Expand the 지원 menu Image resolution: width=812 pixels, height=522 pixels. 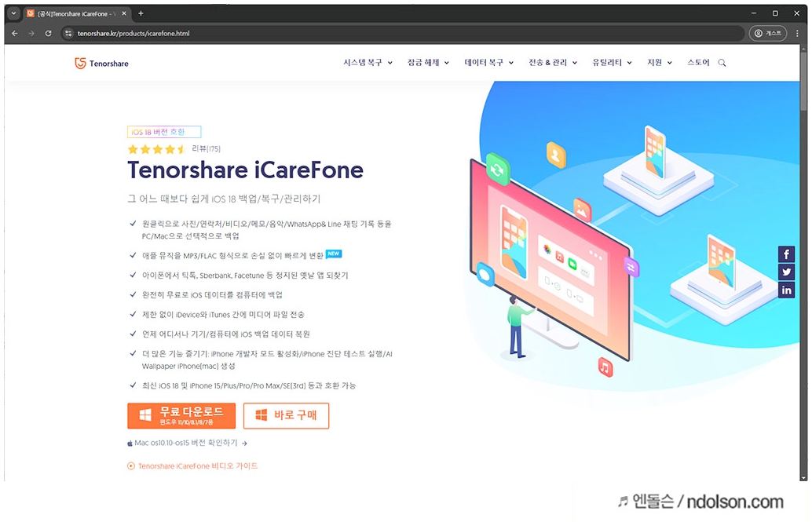click(x=659, y=63)
